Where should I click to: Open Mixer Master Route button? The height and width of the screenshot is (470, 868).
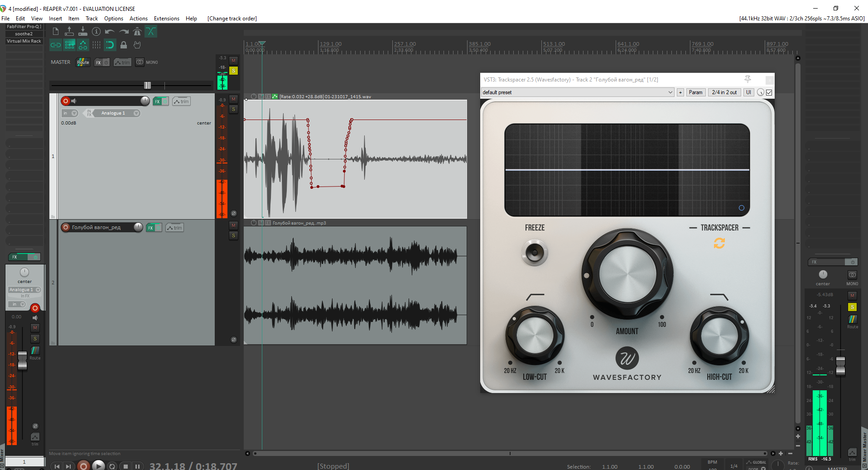point(853,321)
